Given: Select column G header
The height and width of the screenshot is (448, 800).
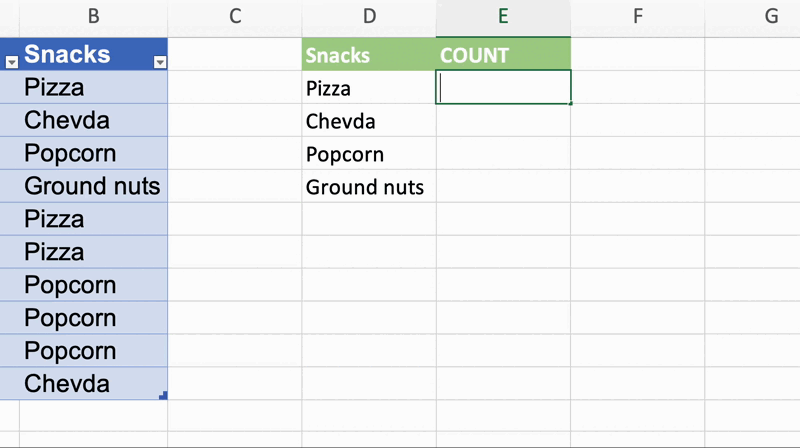Looking at the screenshot, I should 770,16.
